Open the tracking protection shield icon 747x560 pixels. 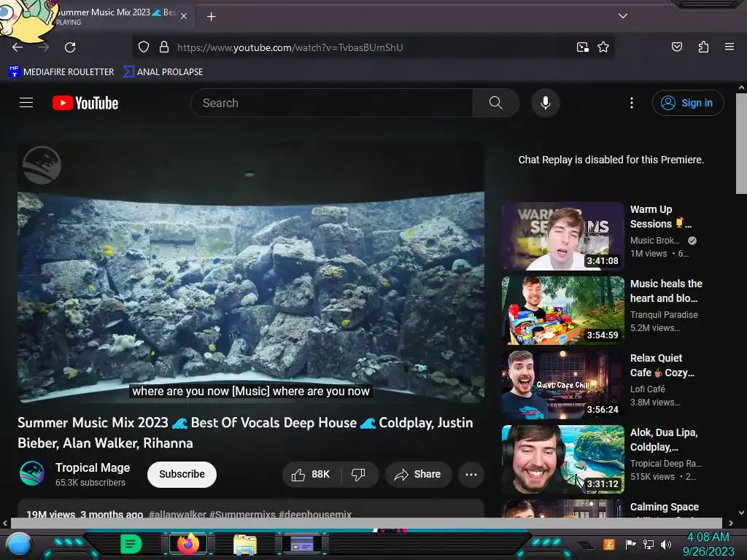point(144,47)
